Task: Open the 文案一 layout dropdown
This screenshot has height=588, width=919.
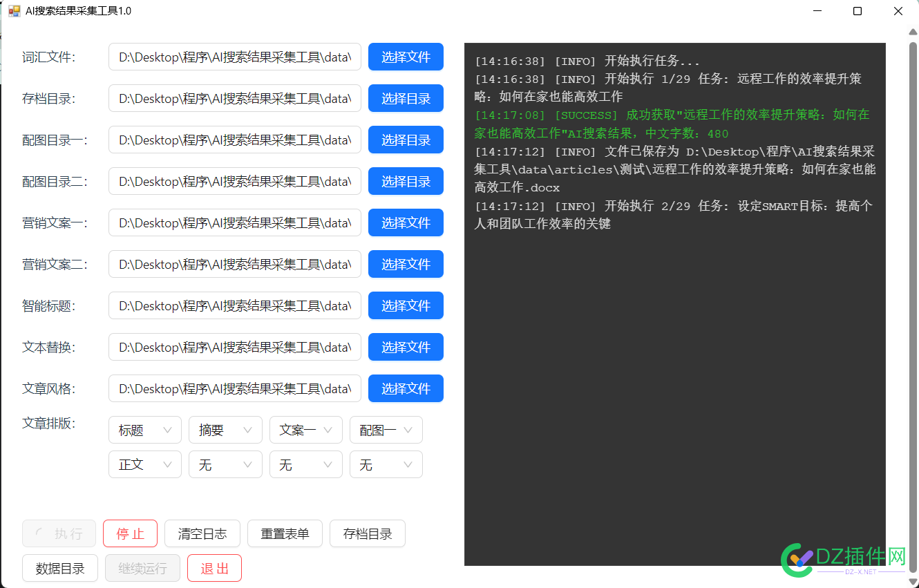Action: pos(306,430)
